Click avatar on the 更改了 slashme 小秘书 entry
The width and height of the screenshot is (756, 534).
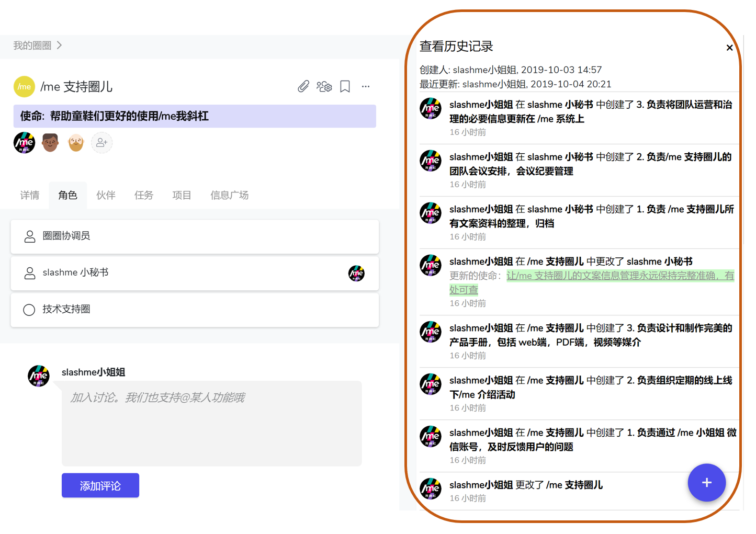431,266
